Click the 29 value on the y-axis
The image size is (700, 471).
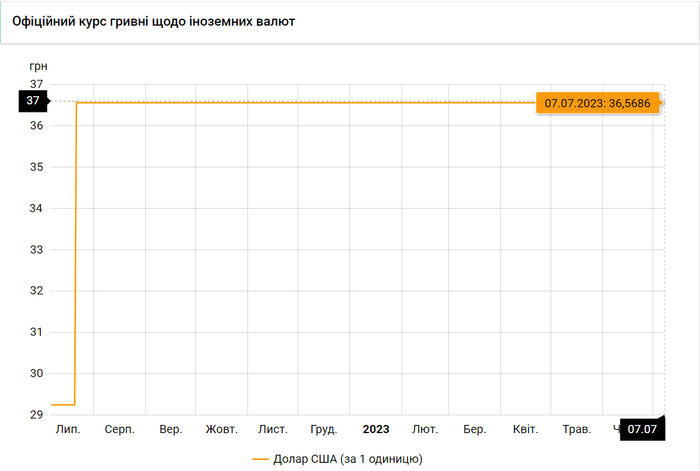pos(37,414)
